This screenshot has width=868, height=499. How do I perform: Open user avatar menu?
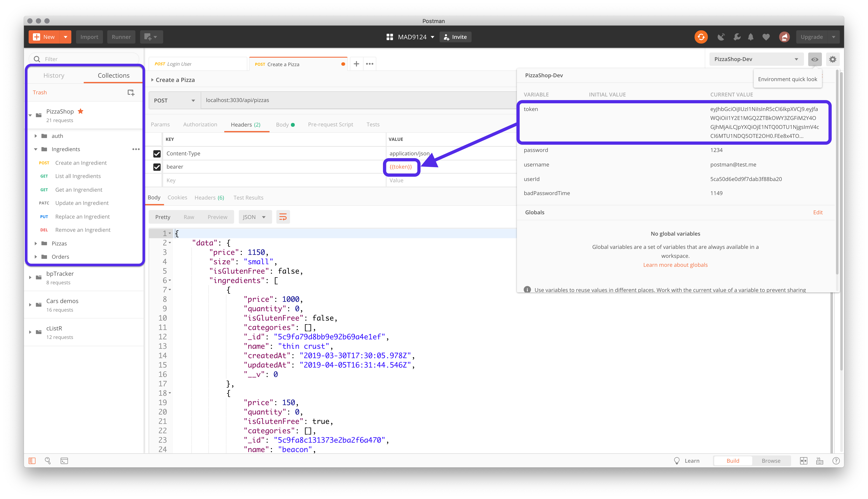(x=784, y=37)
